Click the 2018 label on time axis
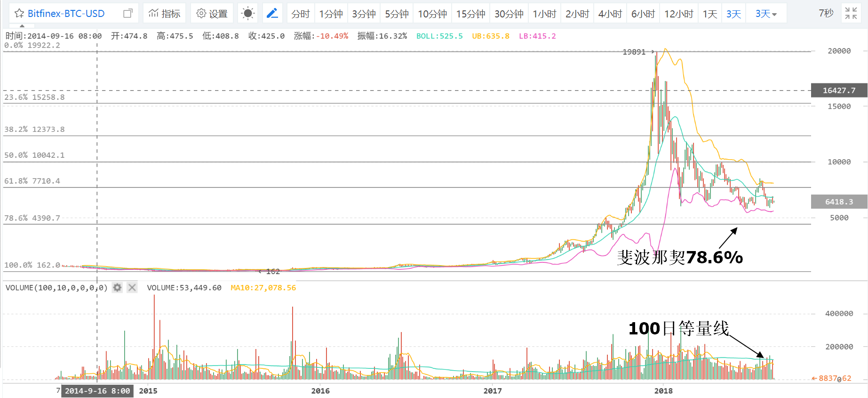This screenshot has width=868, height=398. 663,391
